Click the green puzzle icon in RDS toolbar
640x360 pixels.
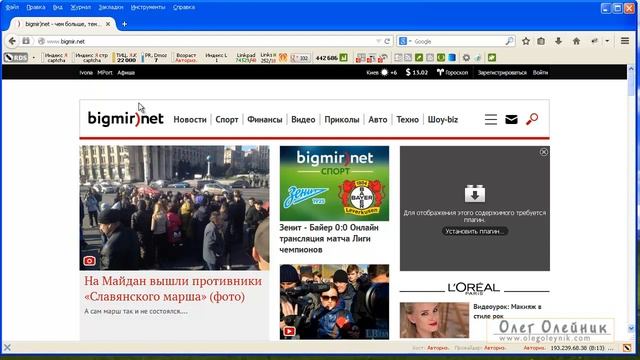pos(491,58)
